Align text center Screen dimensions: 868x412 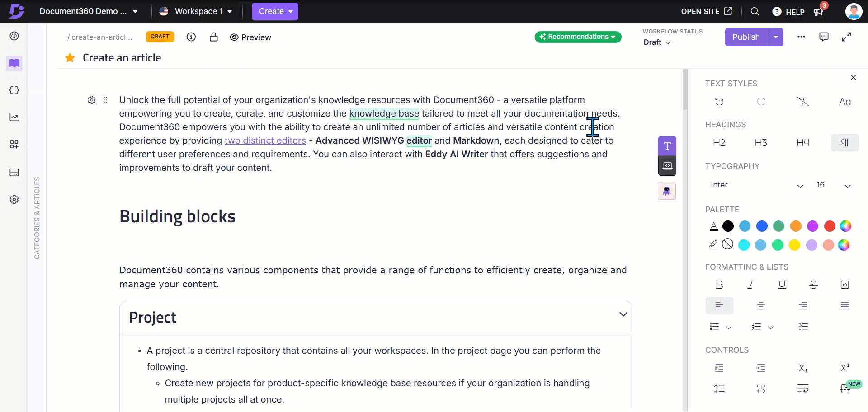pos(761,306)
